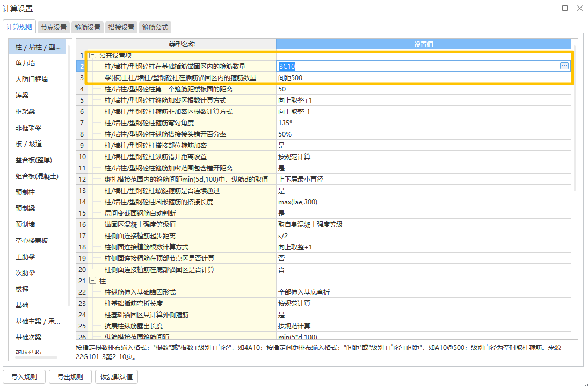Collapse the 柱 group in row 21

click(x=93, y=281)
